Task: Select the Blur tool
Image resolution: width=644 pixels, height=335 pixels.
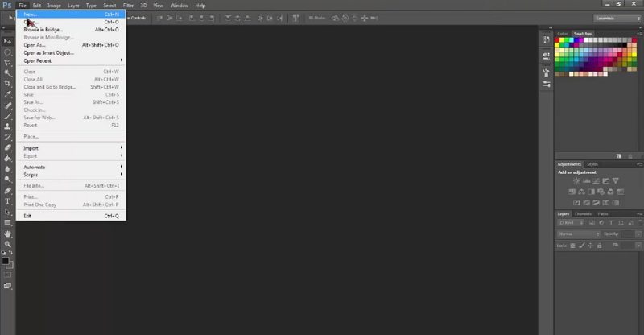Action: tap(7, 169)
